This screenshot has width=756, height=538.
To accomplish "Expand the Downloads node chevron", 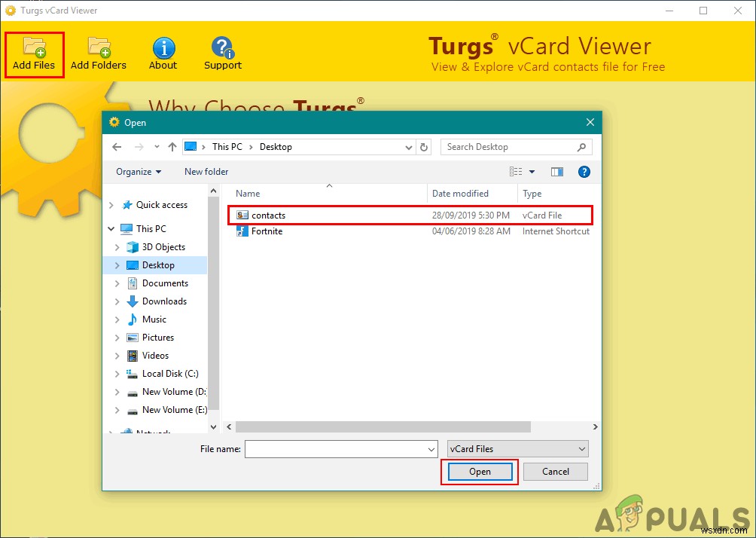I will pos(117,301).
